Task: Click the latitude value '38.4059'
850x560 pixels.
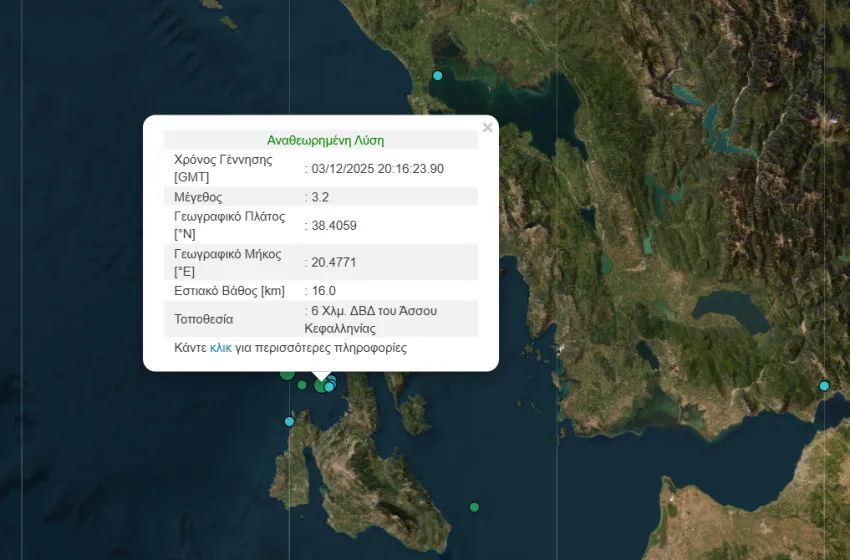Action: [334, 226]
